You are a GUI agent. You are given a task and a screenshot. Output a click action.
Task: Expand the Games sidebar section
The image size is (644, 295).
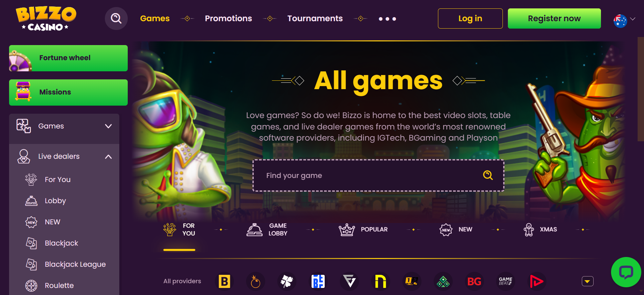tap(64, 126)
